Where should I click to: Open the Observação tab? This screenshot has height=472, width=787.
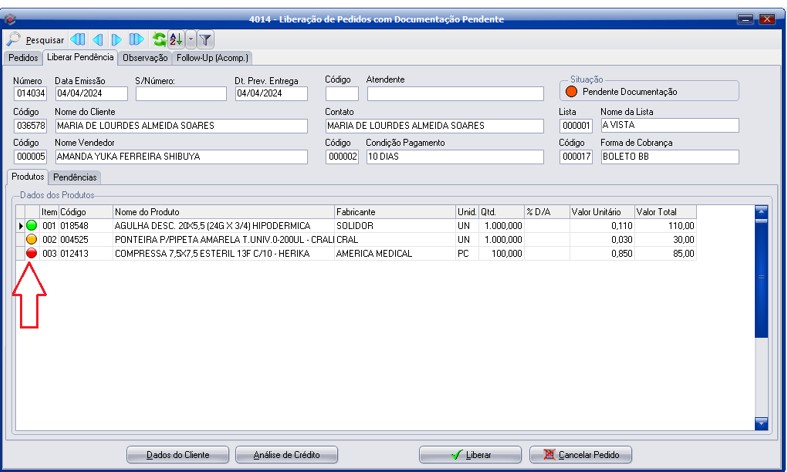(x=146, y=58)
